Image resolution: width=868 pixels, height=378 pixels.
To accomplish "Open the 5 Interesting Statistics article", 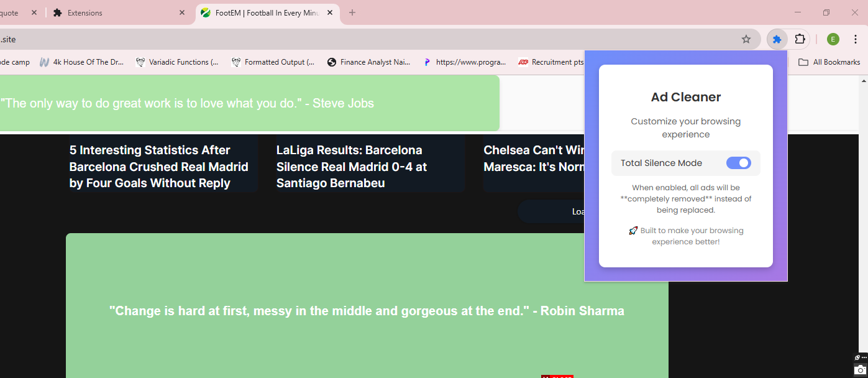I will 158,167.
